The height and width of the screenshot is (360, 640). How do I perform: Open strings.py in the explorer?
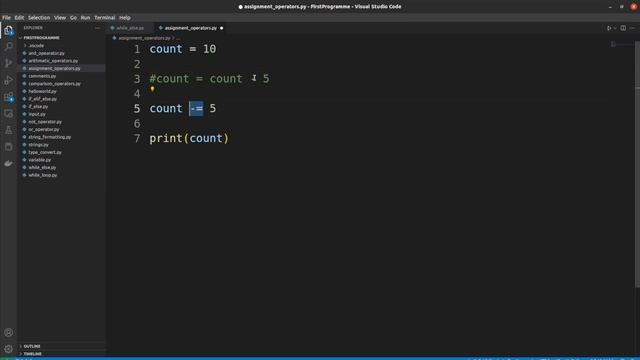coord(38,144)
